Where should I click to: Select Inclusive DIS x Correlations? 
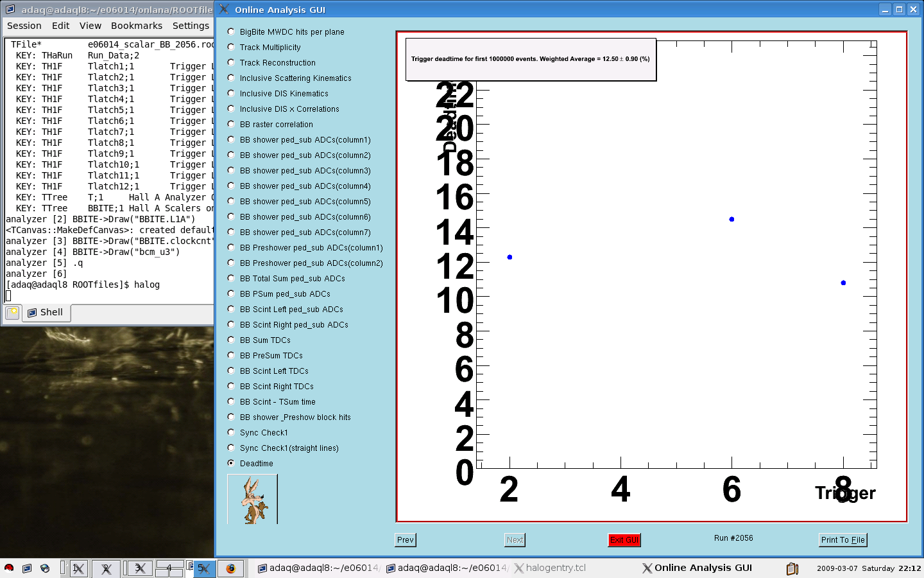283,109
